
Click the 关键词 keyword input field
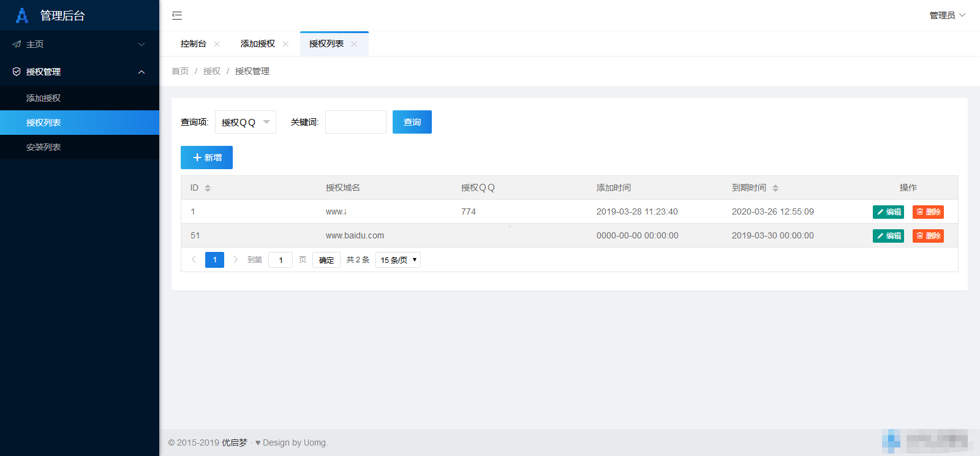355,122
